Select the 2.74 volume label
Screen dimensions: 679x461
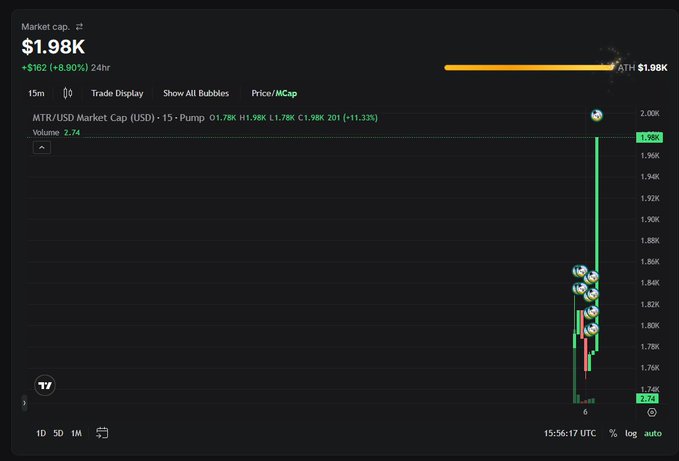[647, 399]
